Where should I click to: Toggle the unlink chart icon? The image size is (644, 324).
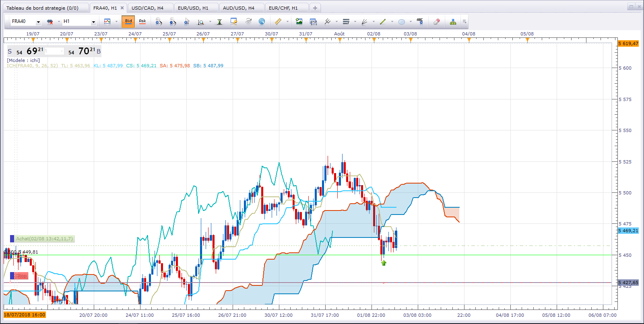50,21
